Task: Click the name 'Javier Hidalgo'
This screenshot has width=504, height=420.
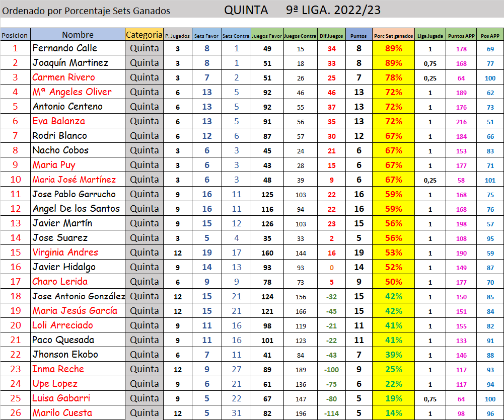Action: (x=64, y=267)
